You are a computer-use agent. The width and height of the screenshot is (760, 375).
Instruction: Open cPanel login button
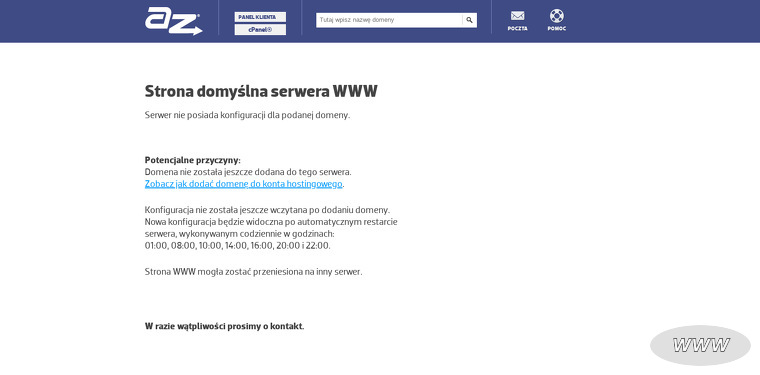pyautogui.click(x=260, y=30)
